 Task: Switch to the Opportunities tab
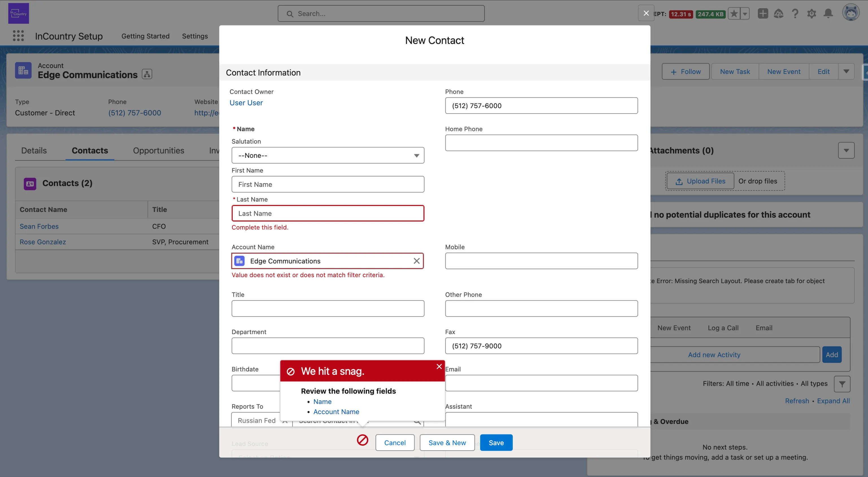point(158,150)
